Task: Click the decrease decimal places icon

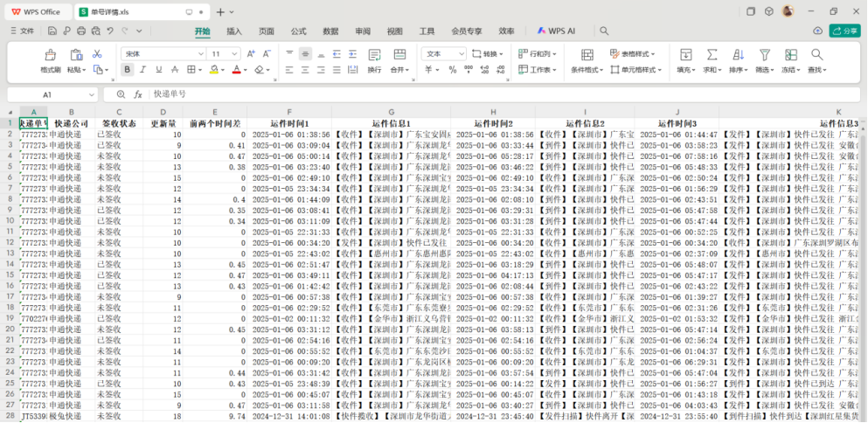Action: 500,70
